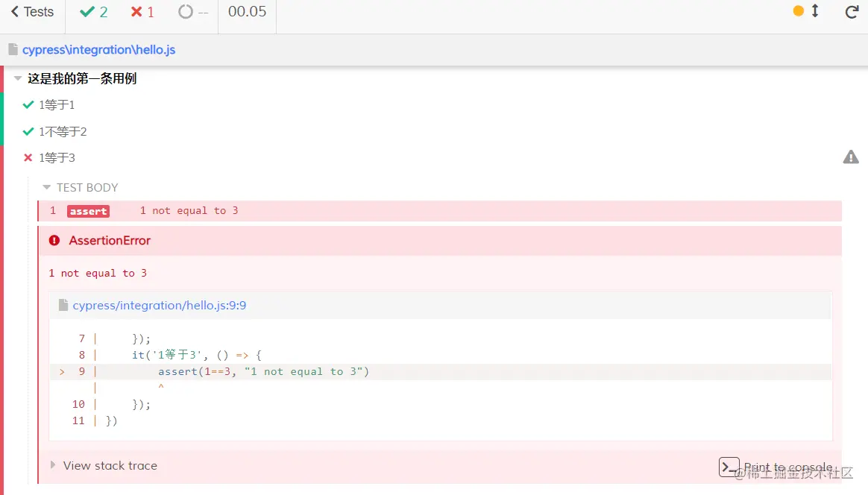The image size is (868, 495).
Task: Collapse the suite 这是我的第一条用例
Action: (18, 78)
